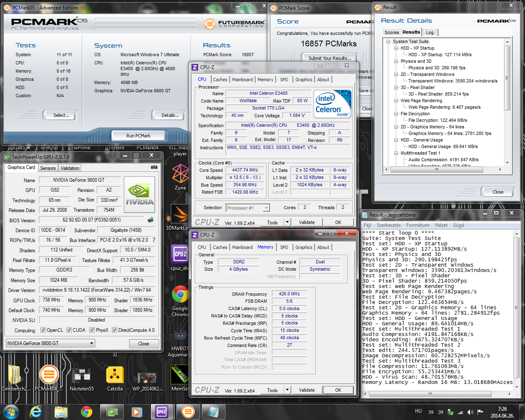Launch Chrome from the taskbar
The width and height of the screenshot is (525, 420).
click(x=86, y=412)
